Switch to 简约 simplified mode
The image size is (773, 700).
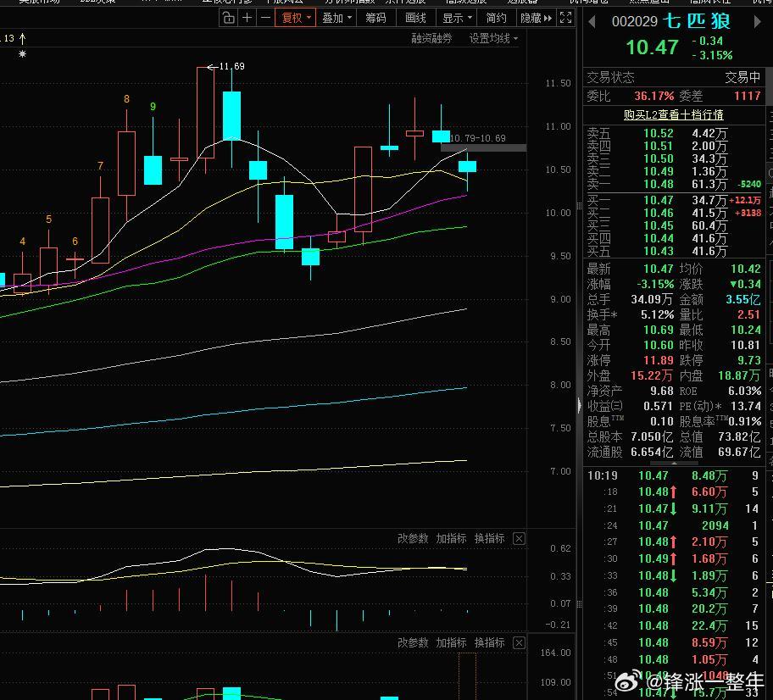(497, 19)
